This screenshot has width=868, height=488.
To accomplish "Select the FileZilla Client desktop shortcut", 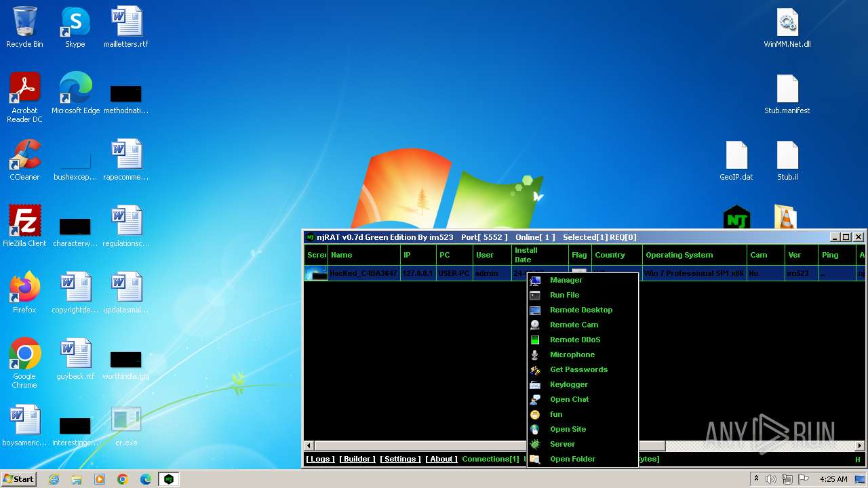I will pyautogui.click(x=24, y=227).
